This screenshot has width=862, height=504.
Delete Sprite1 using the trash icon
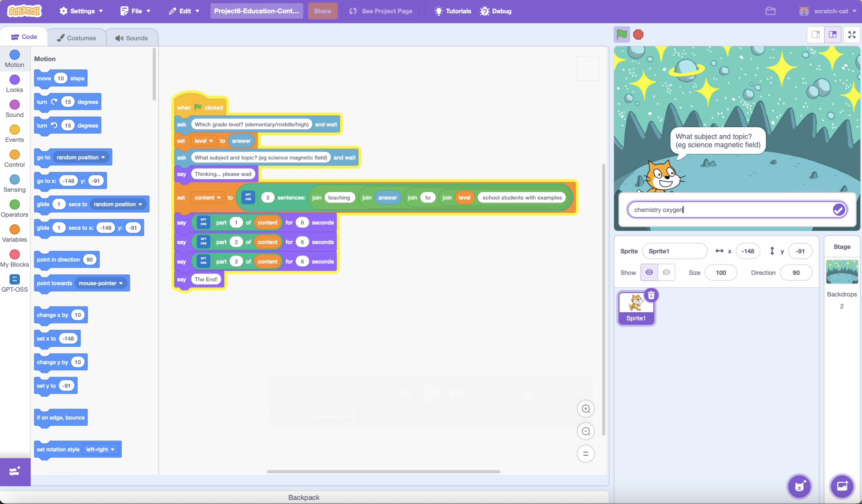coord(651,296)
